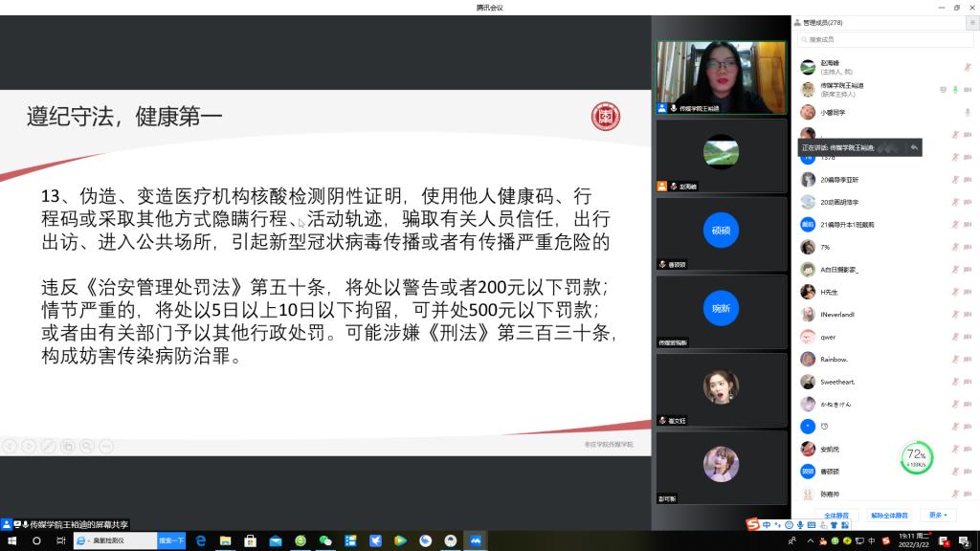Viewport: 980px width, 551px height.
Task: Open Tencent Meeting icon on the taskbar
Action: pyautogui.click(x=476, y=541)
